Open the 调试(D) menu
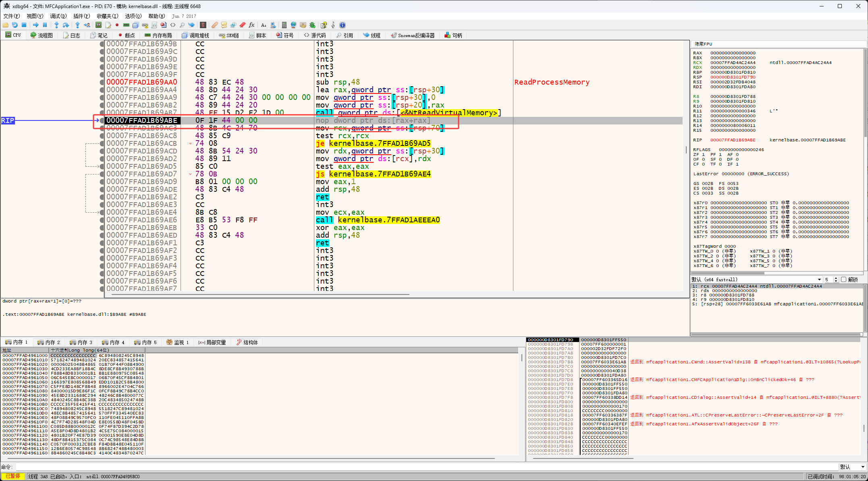The image size is (868, 481). 58,16
